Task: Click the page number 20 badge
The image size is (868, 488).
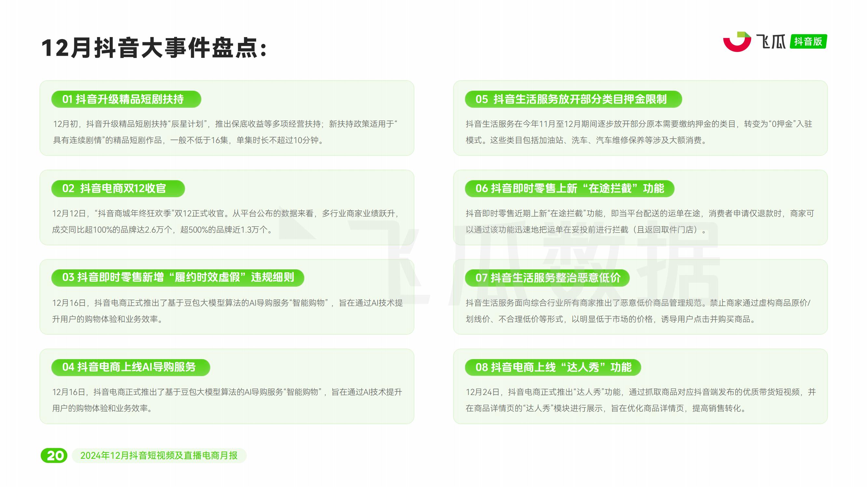Action: click(54, 456)
